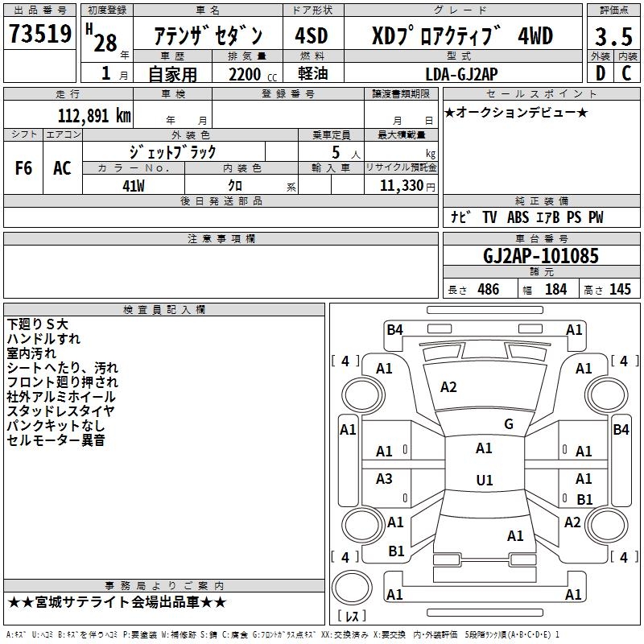Click the 純正装備 header

pos(541,200)
